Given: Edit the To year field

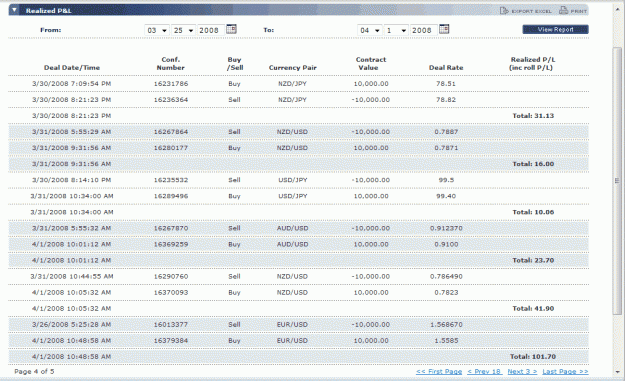Looking at the screenshot, I should click(x=424, y=30).
